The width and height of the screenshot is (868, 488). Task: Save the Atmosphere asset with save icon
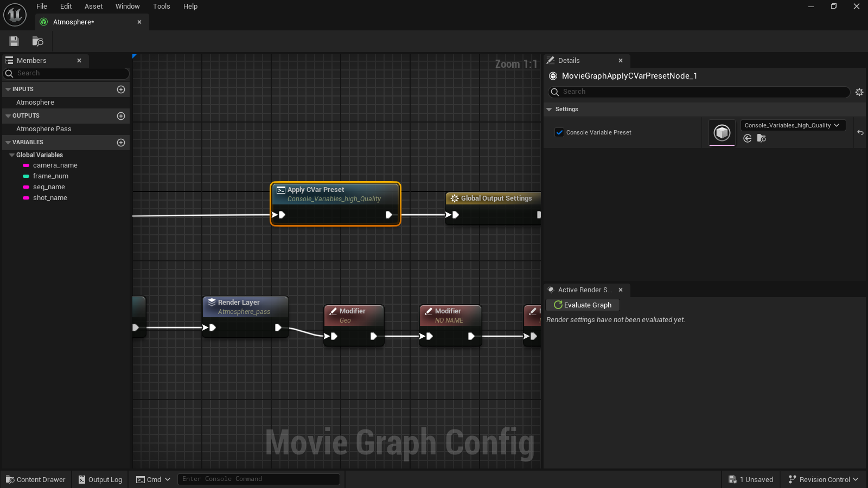click(x=14, y=41)
